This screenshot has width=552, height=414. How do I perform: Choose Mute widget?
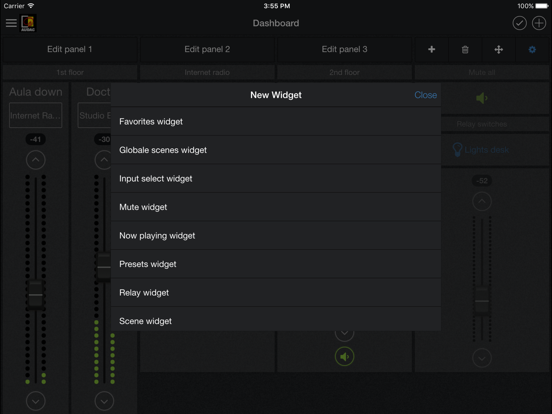276,207
